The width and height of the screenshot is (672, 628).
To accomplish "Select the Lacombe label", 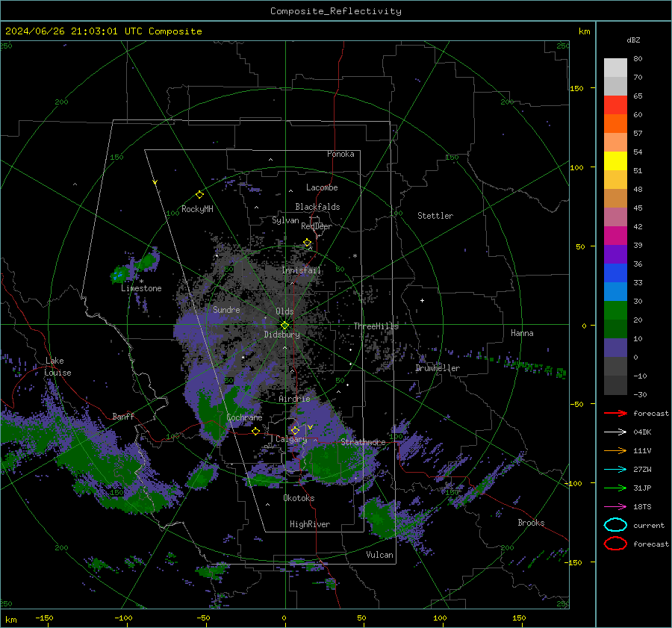I will [322, 187].
